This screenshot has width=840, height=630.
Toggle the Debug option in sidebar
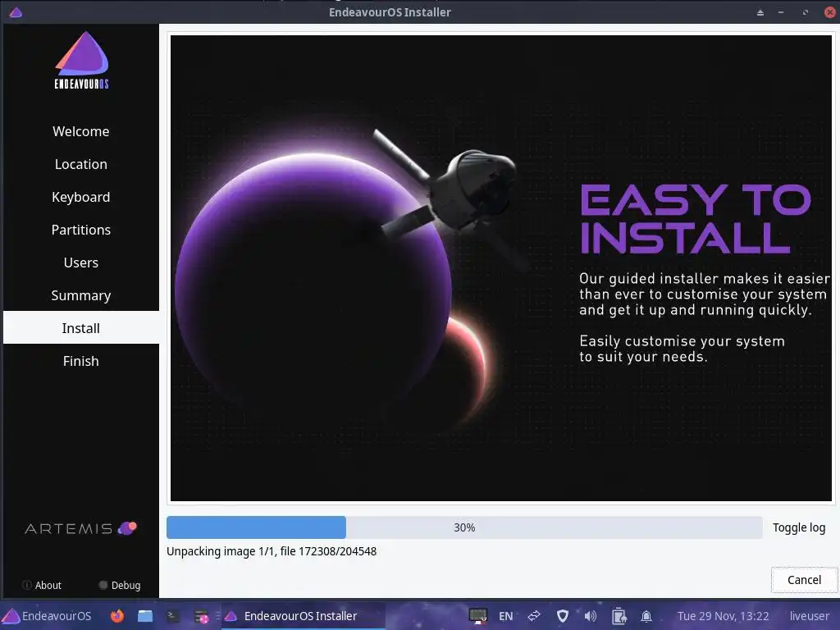(x=120, y=585)
